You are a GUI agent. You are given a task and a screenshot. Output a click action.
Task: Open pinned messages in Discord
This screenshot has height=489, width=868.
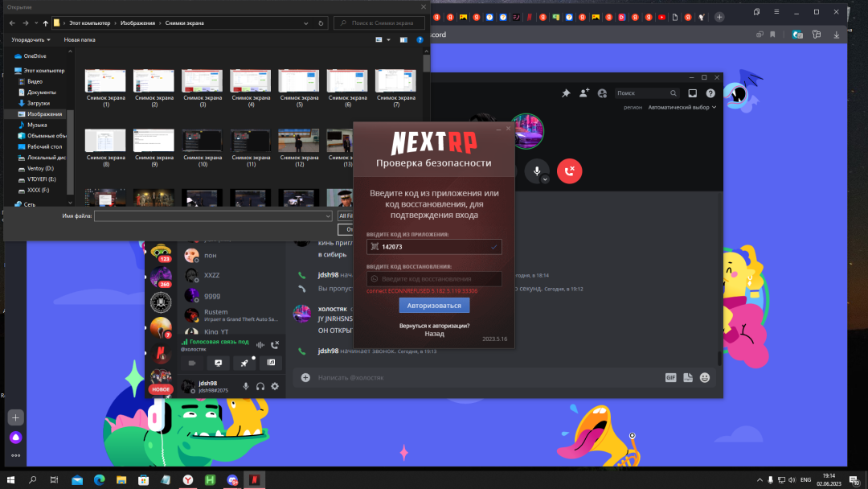pos(566,93)
